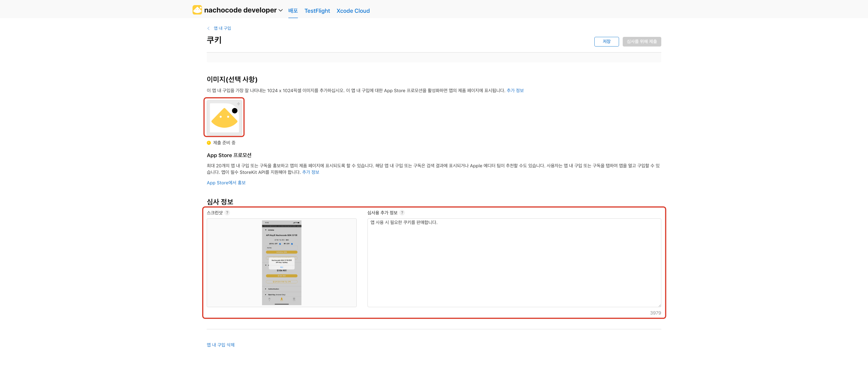Open 추가 정보 link in image description

(x=515, y=90)
